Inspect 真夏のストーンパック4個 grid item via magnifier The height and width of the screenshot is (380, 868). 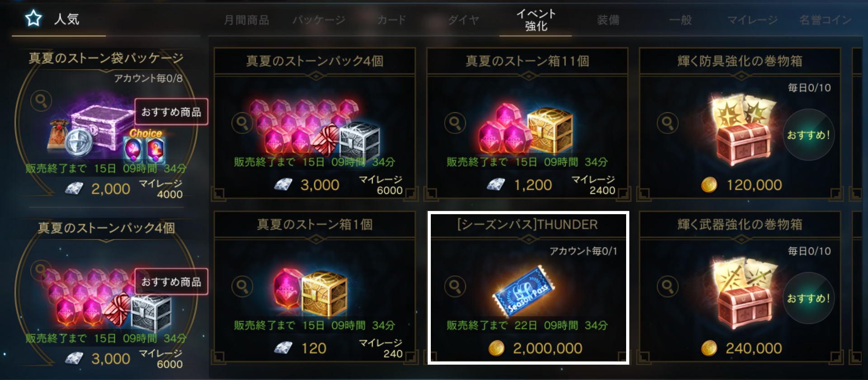[x=242, y=122]
